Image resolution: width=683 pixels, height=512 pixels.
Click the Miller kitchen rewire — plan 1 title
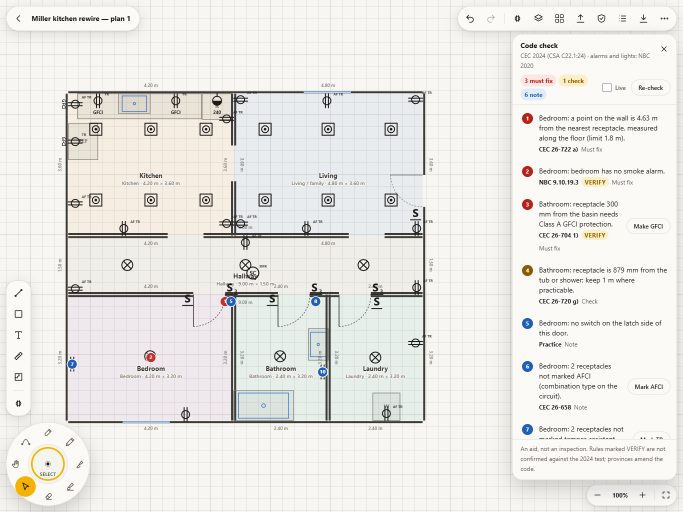[x=81, y=19]
